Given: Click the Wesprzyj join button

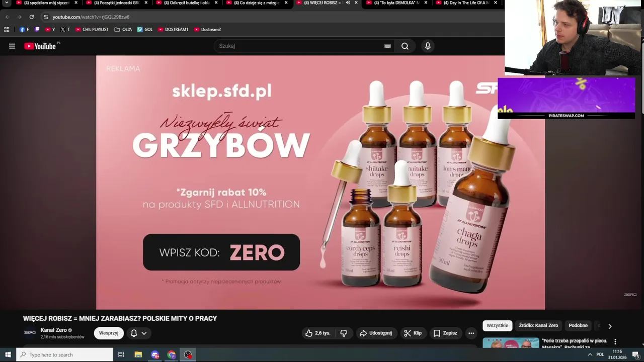Looking at the screenshot, I should click(x=109, y=333).
